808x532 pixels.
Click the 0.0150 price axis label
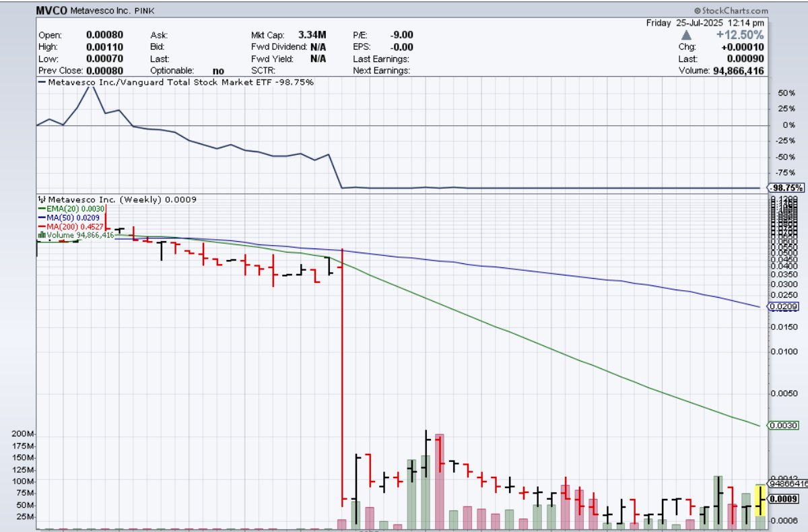click(784, 327)
